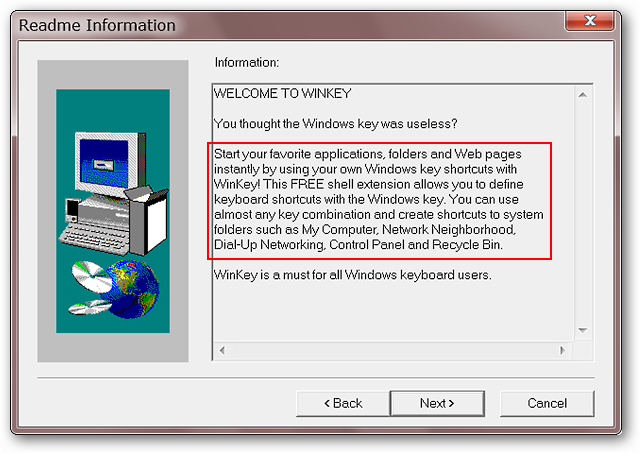
Task: Click the paragraph starting 'Start your favorite applications'
Action: (x=380, y=201)
